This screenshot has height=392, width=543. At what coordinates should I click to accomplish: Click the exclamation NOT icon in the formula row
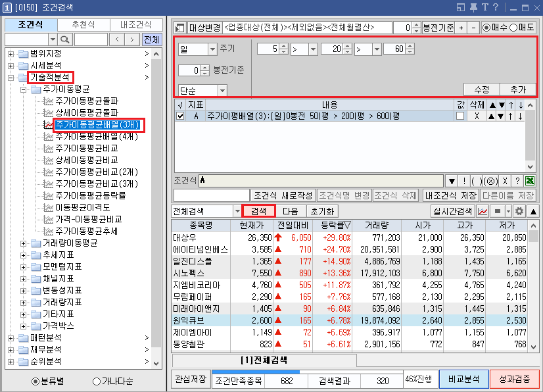point(464,180)
